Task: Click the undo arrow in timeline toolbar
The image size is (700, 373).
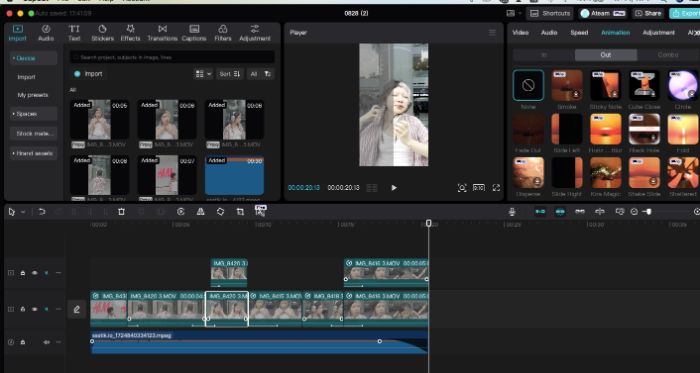Action: pos(42,212)
